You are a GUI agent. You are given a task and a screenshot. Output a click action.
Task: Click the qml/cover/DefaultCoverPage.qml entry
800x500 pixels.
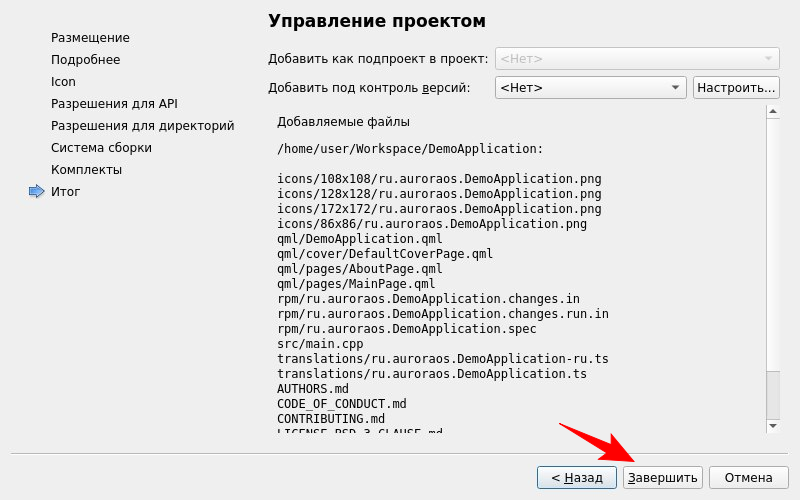(385, 254)
